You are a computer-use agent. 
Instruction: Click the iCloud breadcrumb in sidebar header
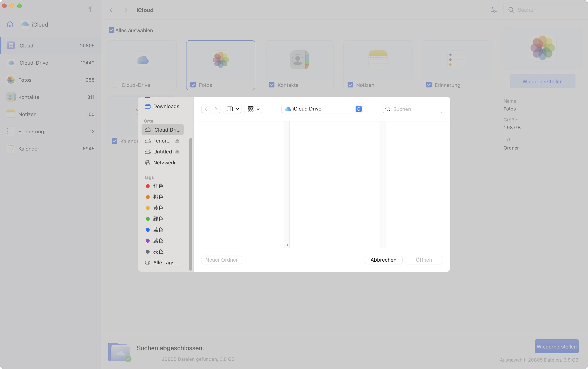point(35,24)
